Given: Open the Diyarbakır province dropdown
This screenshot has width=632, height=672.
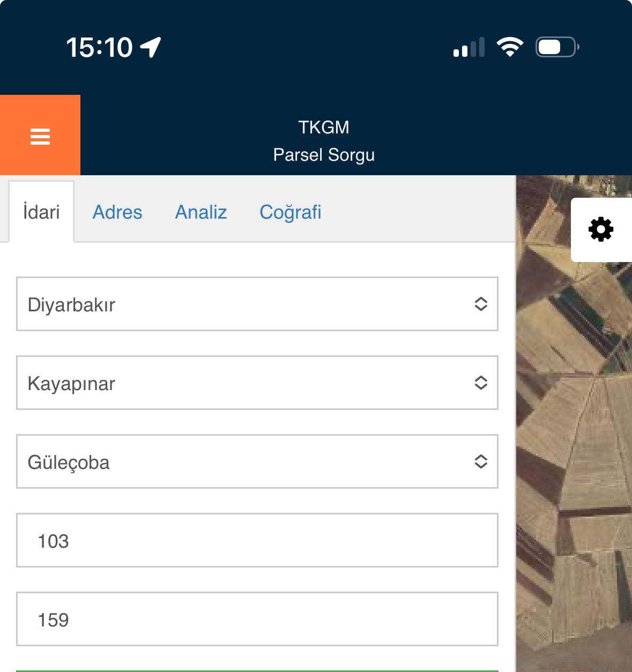Looking at the screenshot, I should click(257, 304).
